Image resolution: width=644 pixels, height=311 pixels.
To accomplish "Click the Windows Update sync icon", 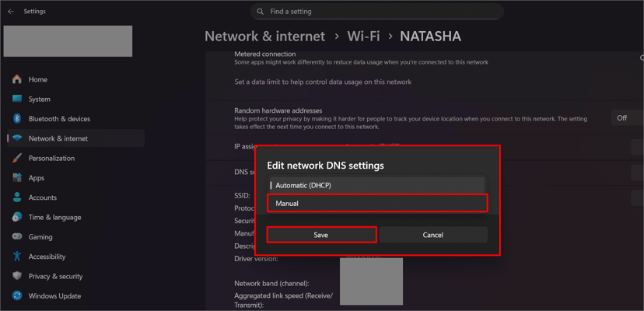I will click(17, 295).
